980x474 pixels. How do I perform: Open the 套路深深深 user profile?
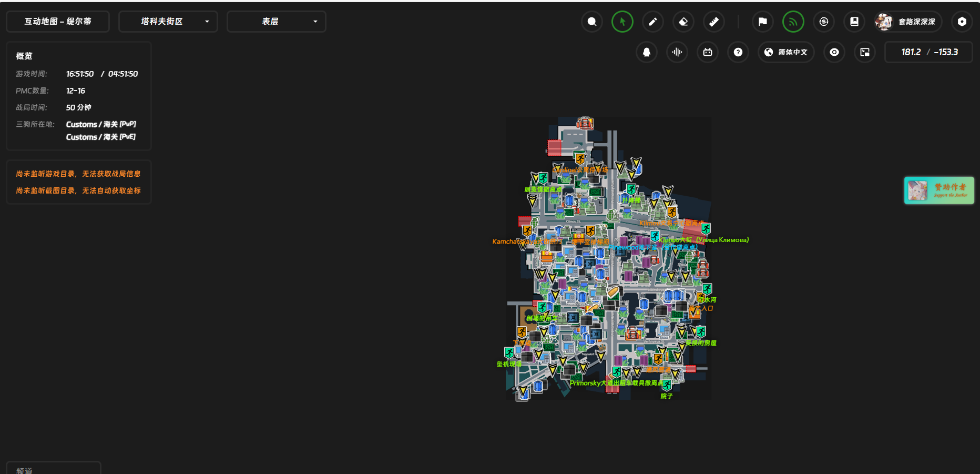click(x=908, y=22)
